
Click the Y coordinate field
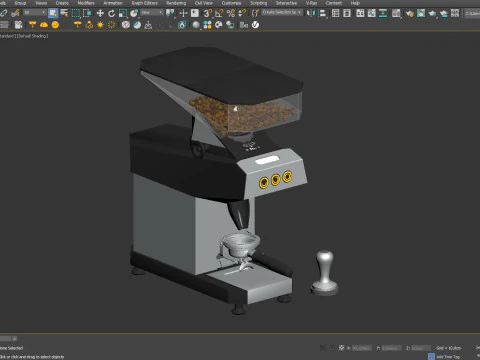pyautogui.click(x=391, y=348)
